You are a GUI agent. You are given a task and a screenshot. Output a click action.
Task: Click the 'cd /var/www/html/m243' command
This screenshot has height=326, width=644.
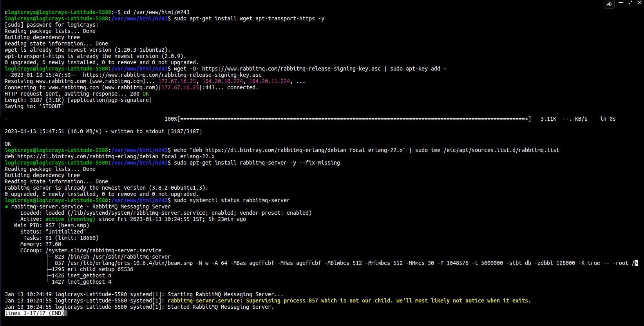point(157,12)
